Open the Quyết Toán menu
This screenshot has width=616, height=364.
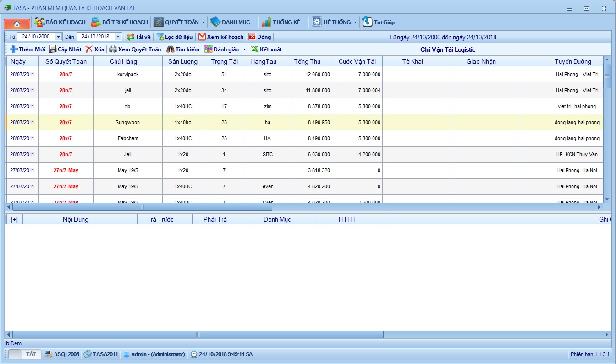(178, 22)
